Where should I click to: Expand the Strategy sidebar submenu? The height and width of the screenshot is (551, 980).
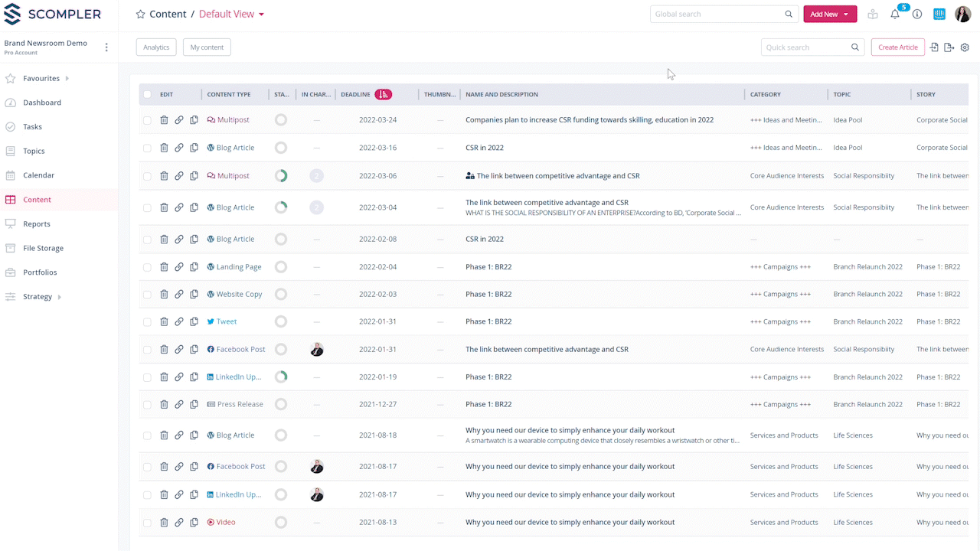tap(59, 297)
